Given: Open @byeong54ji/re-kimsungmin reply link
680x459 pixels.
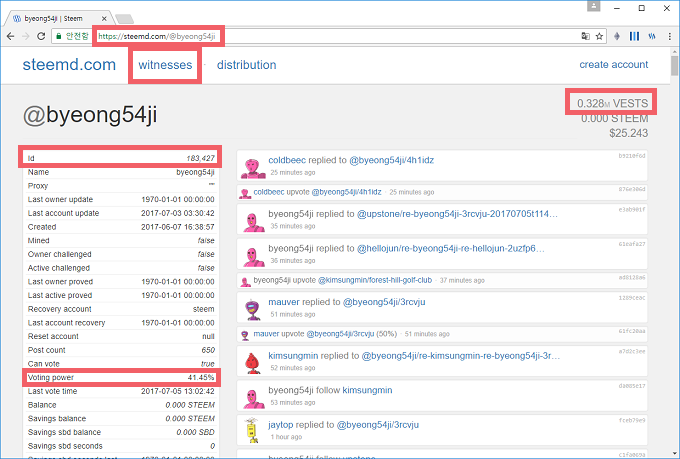Looking at the screenshot, I should (x=461, y=356).
